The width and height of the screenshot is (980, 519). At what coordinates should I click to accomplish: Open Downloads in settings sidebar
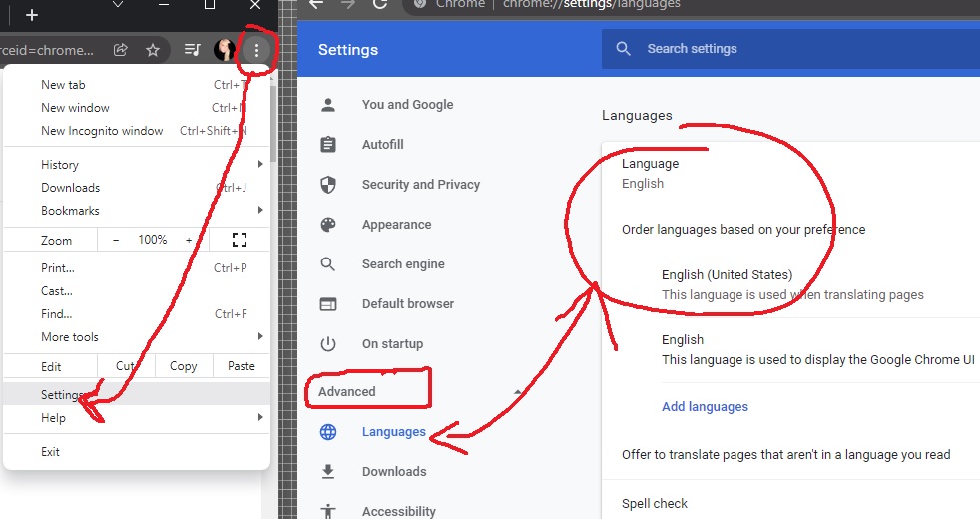pos(394,471)
